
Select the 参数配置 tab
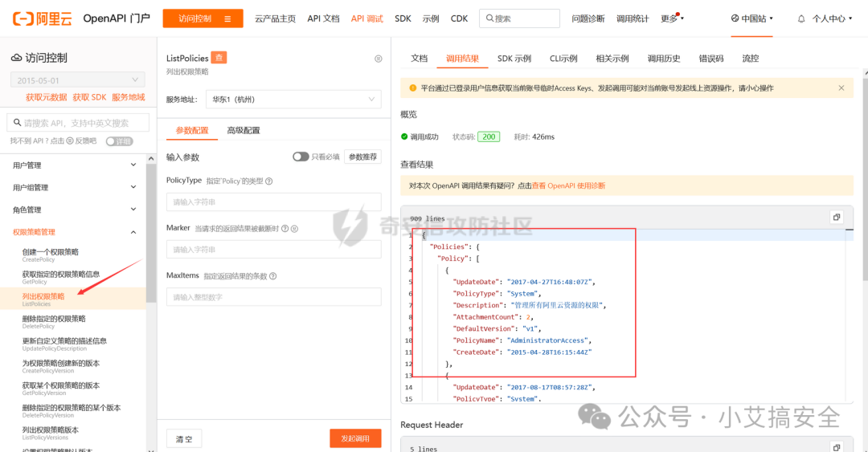(192, 131)
